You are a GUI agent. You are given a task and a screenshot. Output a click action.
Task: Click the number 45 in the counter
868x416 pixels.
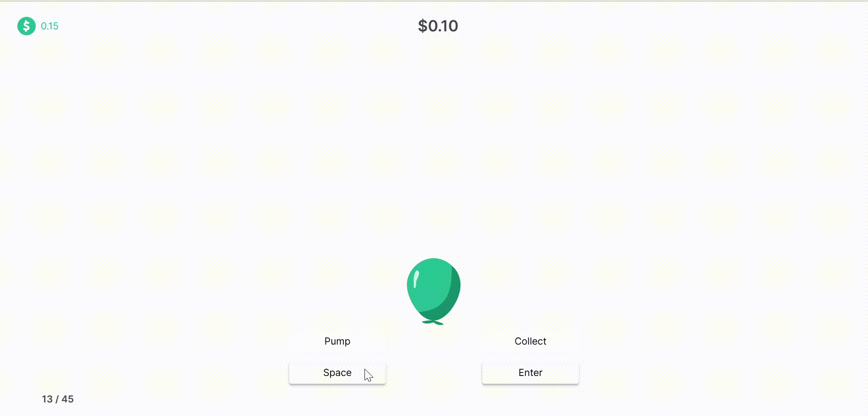68,399
